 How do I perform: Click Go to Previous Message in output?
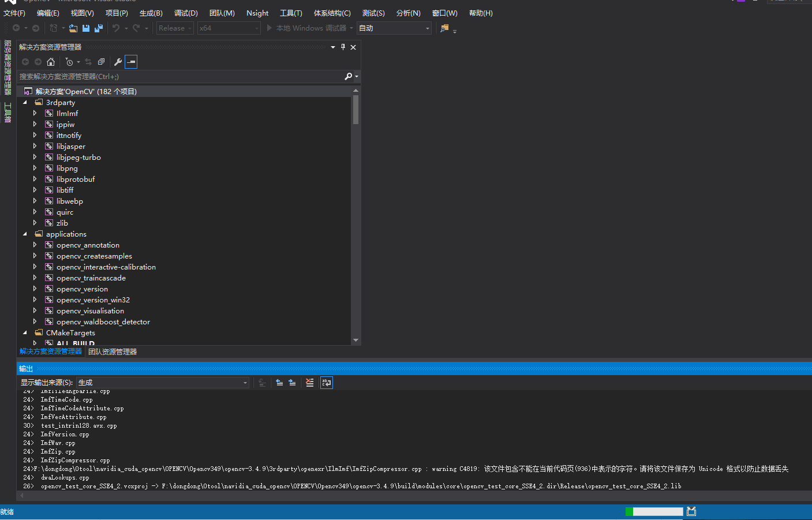click(x=279, y=383)
